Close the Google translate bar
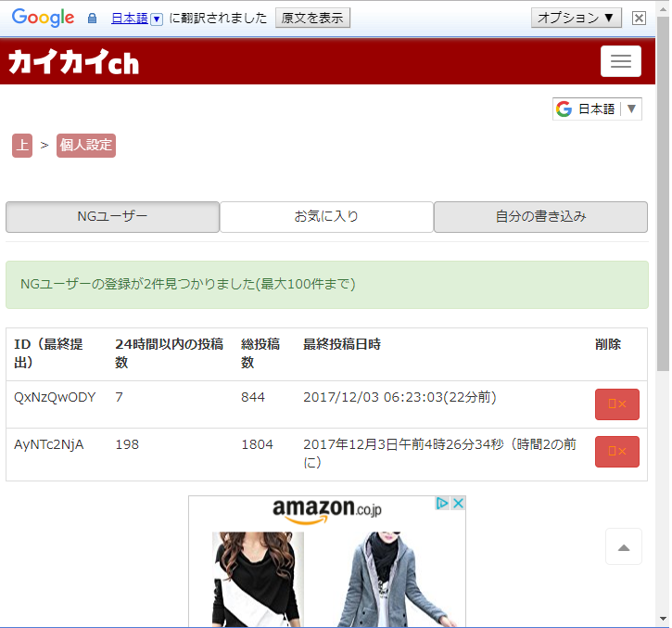Viewport: 672px width, 628px height. pos(639,18)
